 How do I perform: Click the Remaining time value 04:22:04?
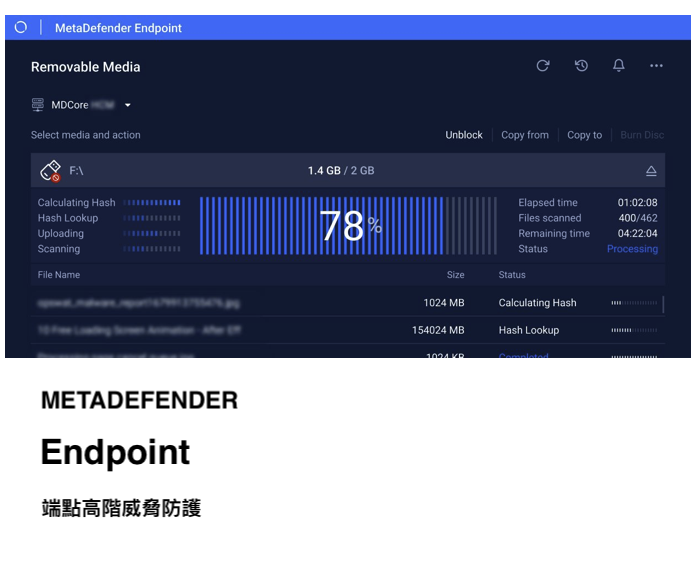(637, 234)
